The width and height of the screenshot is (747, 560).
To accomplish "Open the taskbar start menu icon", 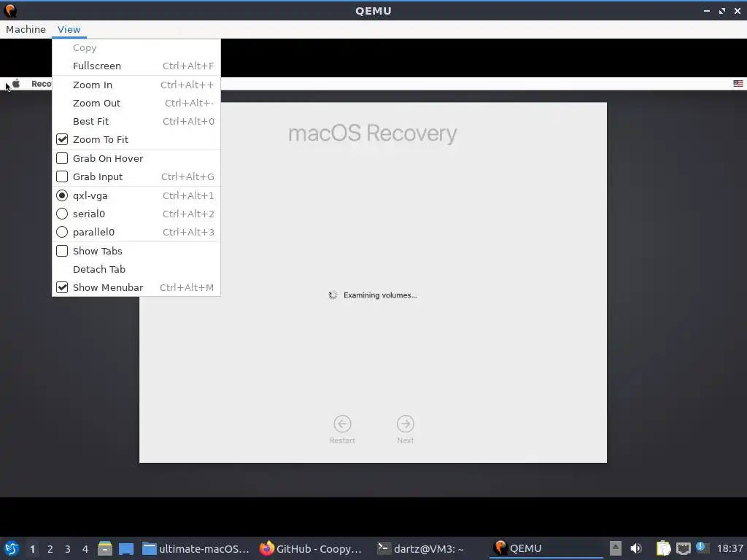I will pyautogui.click(x=12, y=548).
